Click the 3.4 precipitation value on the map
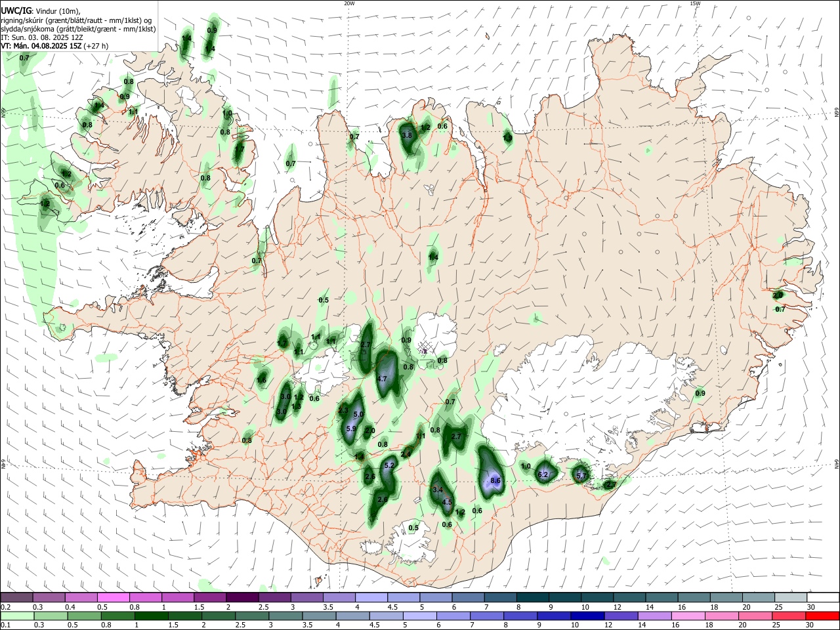This screenshot has height=630, width=840. coord(438,490)
